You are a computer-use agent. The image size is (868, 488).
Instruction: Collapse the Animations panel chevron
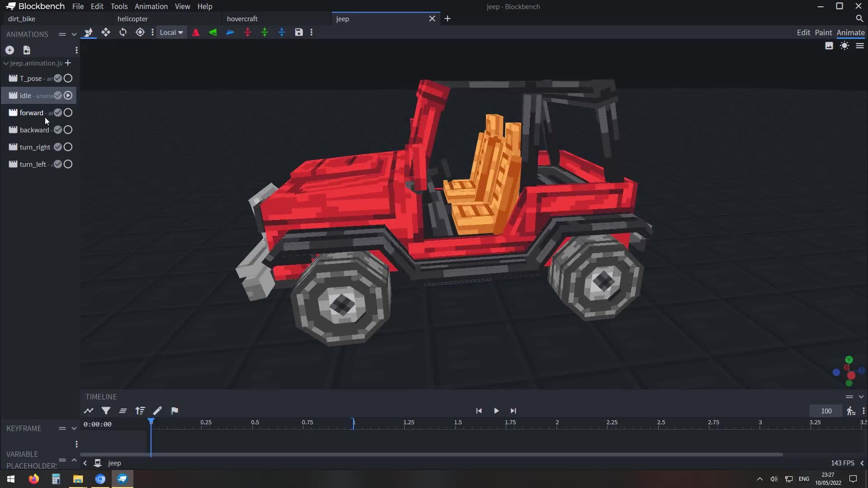[x=74, y=34]
